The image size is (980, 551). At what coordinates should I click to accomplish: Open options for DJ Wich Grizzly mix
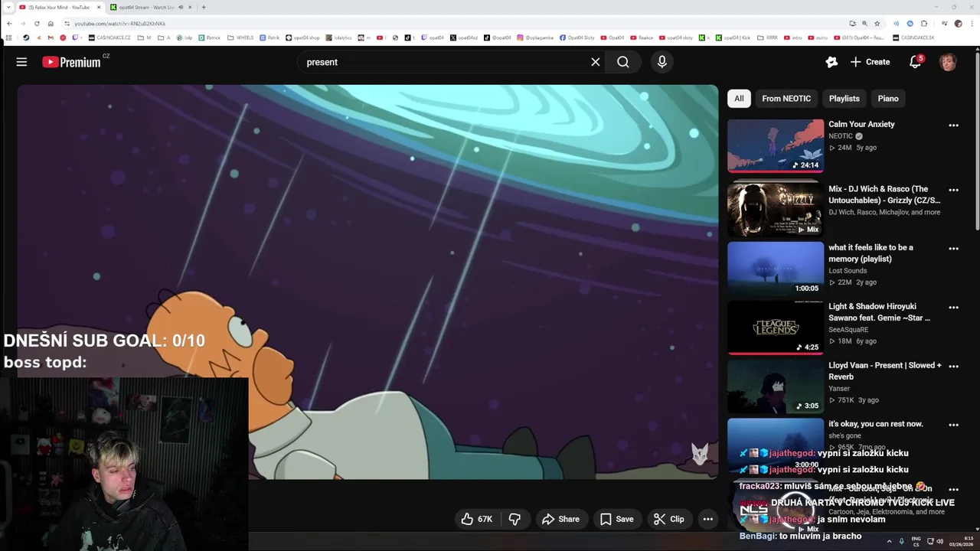click(953, 190)
